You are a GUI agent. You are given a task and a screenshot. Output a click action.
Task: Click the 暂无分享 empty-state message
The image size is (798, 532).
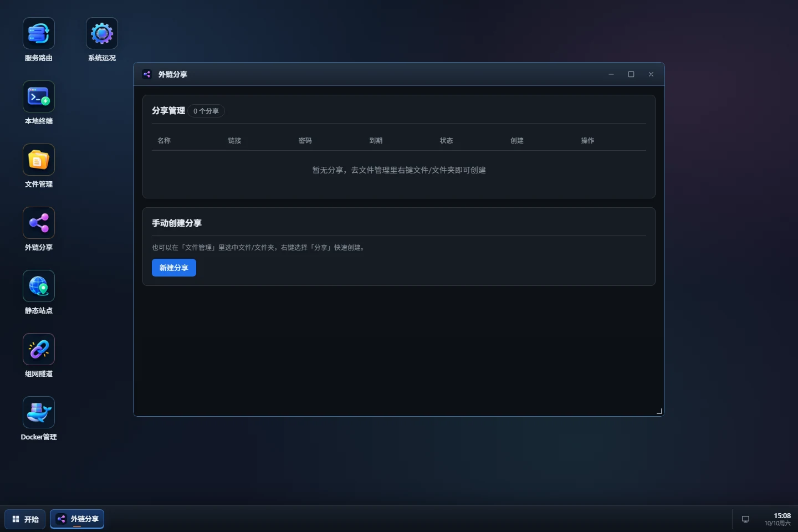[x=399, y=170]
